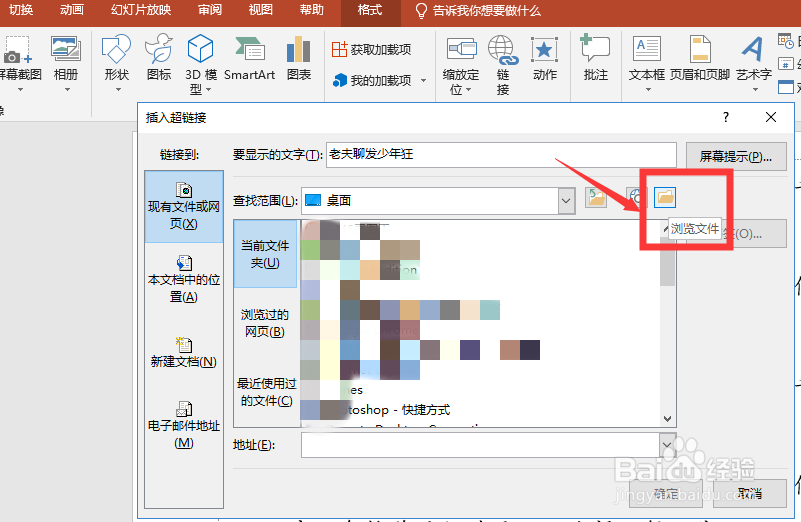Select the Current Folder pane
Viewport: 801px width, 522px height.
coord(265,254)
